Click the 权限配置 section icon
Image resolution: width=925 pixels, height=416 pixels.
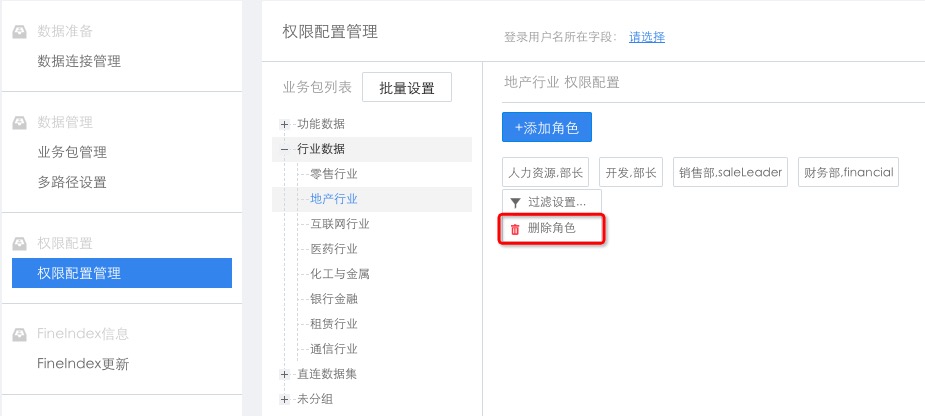coord(19,243)
